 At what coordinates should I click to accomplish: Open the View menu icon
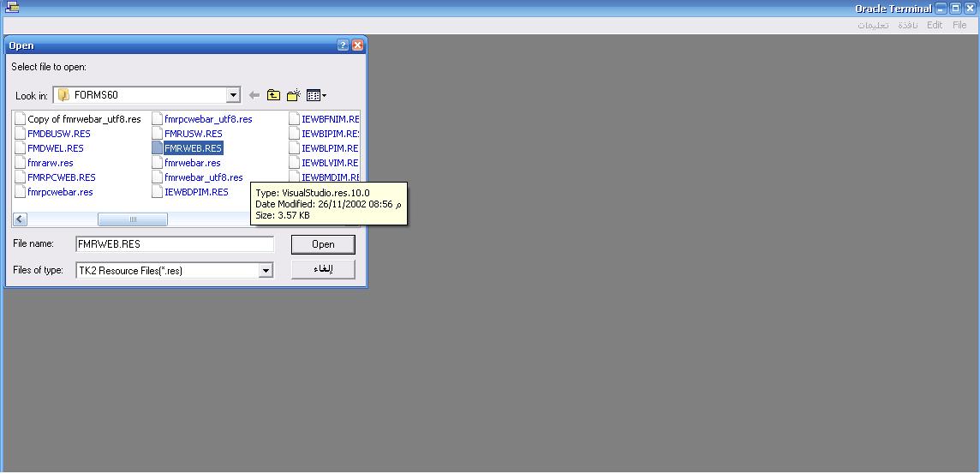click(x=316, y=95)
